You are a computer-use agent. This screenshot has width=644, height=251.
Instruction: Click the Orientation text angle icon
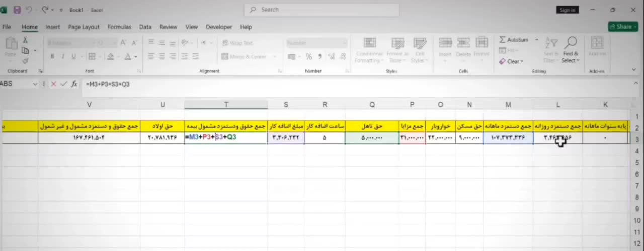185,43
